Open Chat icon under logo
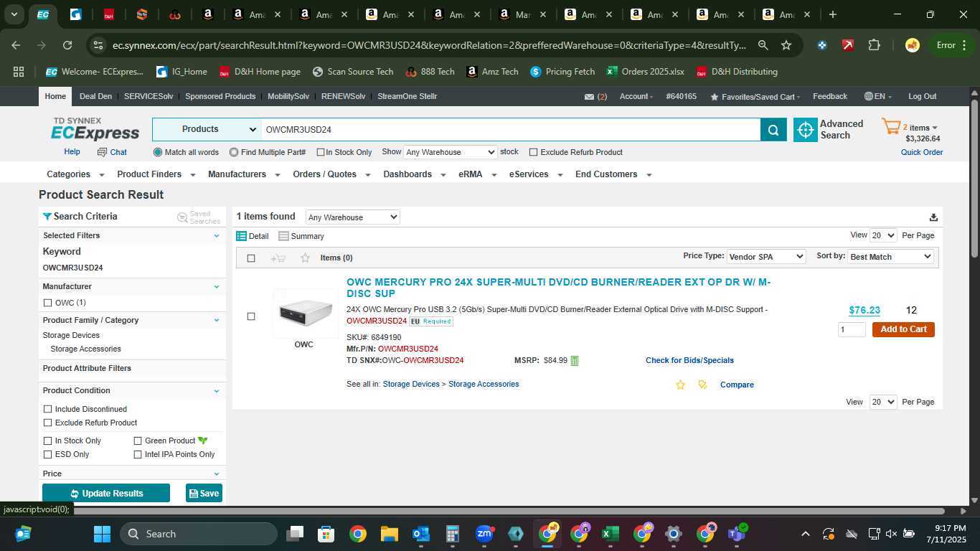This screenshot has width=980, height=551. click(x=102, y=152)
